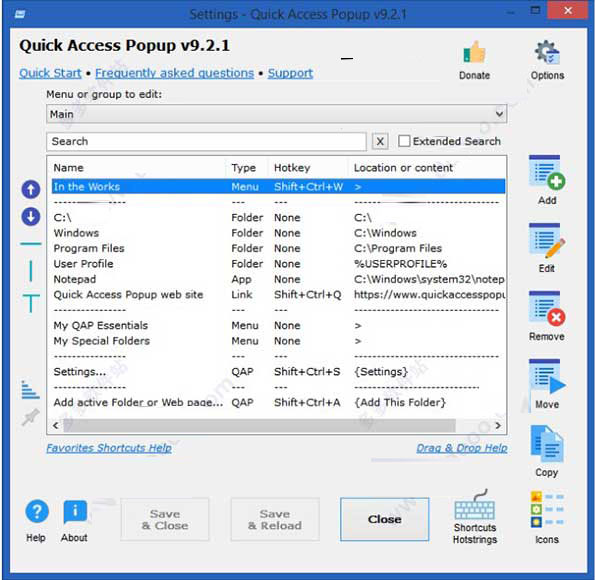Click the Save & Close button
The width and height of the screenshot is (595, 580).
click(165, 519)
